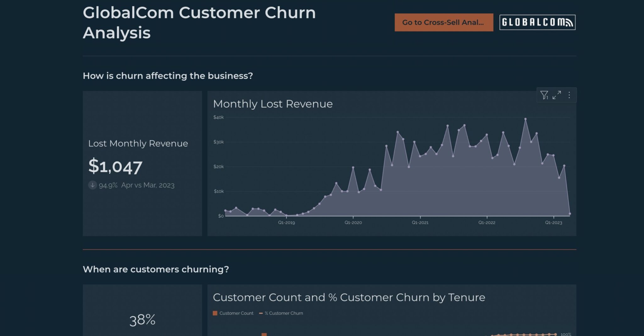The width and height of the screenshot is (644, 336).
Task: Click the $40k y-axis label
Action: (x=219, y=117)
